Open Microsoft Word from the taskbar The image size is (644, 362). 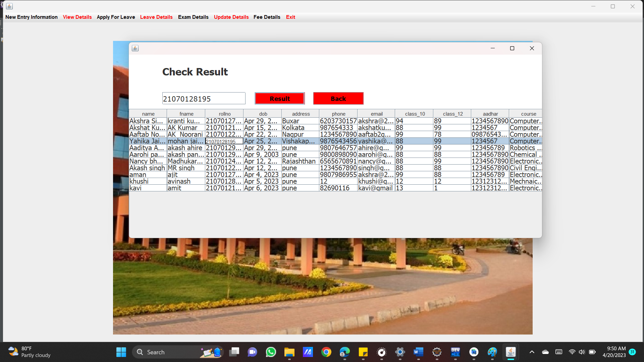tap(418, 352)
